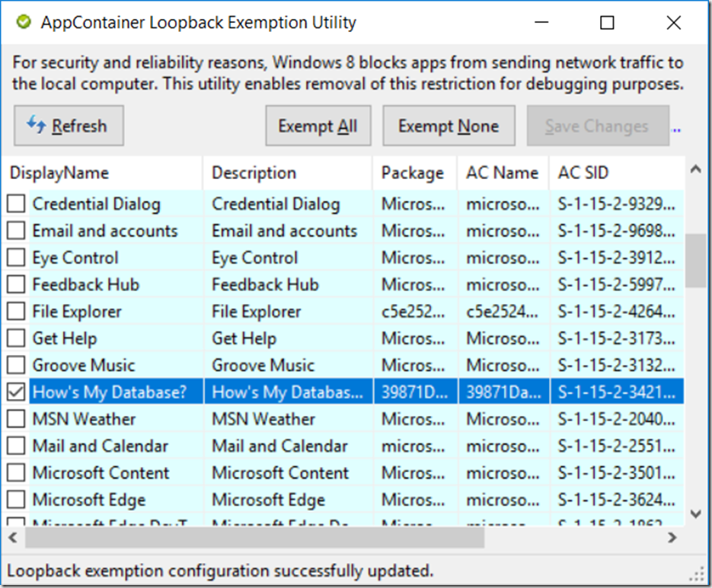Click the Refresh button
This screenshot has height=588, width=712.
coord(69,126)
